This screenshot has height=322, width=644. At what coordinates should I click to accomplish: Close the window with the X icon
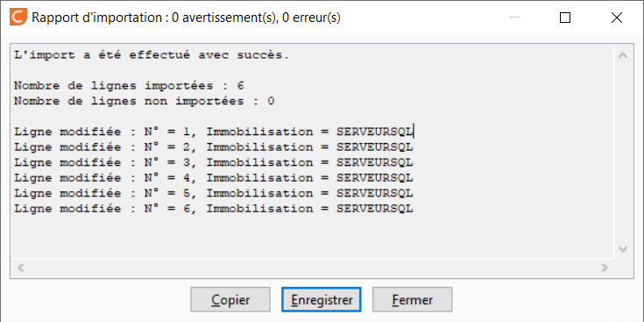617,18
